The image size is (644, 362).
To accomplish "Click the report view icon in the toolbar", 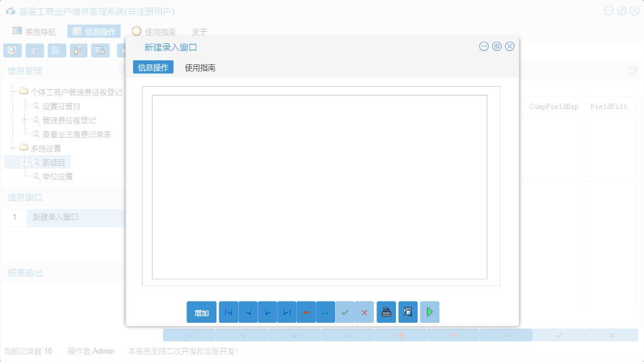I will point(35,50).
